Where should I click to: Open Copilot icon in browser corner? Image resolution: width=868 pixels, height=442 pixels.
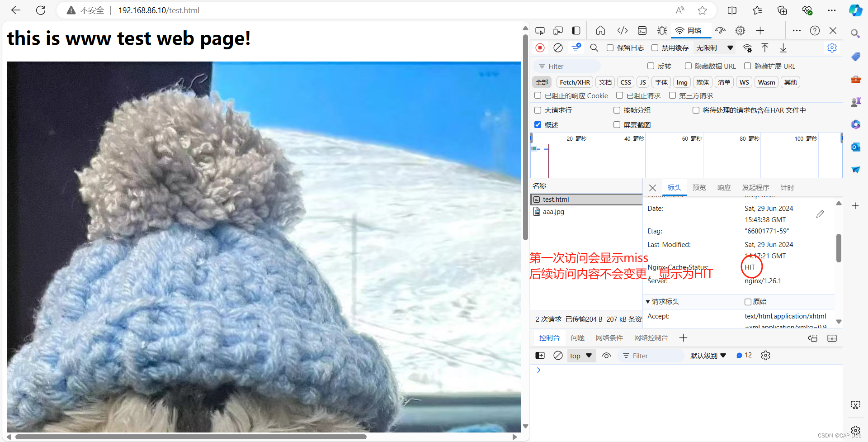click(x=855, y=10)
